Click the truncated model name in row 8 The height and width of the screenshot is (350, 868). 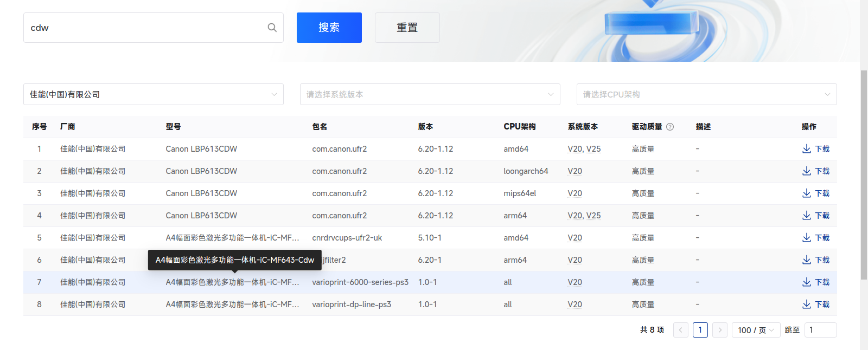pyautogui.click(x=233, y=304)
